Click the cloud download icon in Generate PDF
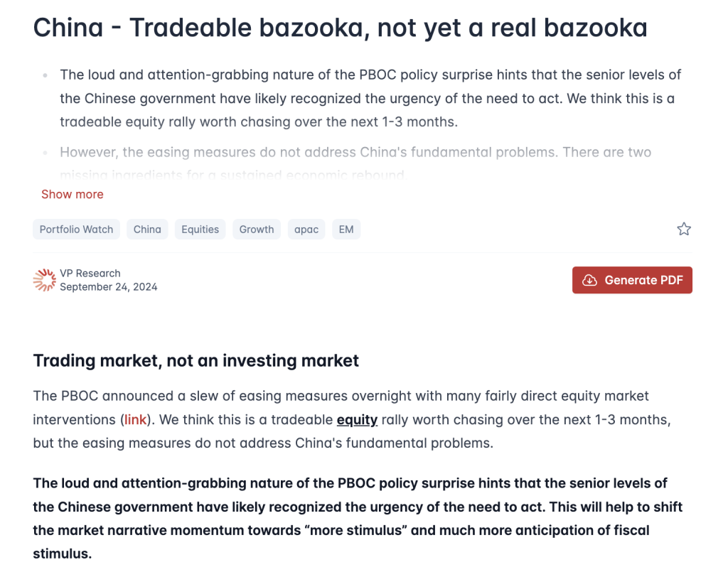The height and width of the screenshot is (577, 728). (589, 280)
